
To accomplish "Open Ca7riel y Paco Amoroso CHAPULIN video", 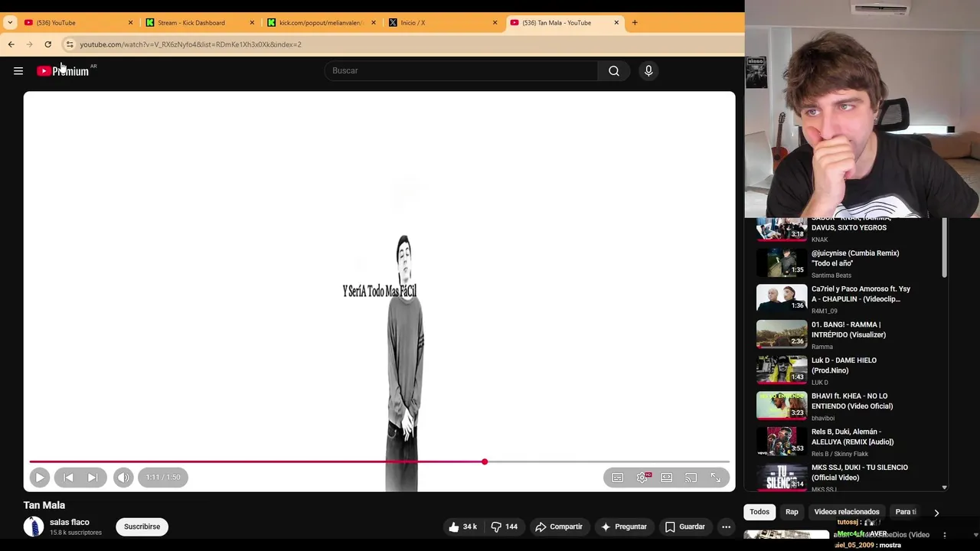I will (861, 294).
